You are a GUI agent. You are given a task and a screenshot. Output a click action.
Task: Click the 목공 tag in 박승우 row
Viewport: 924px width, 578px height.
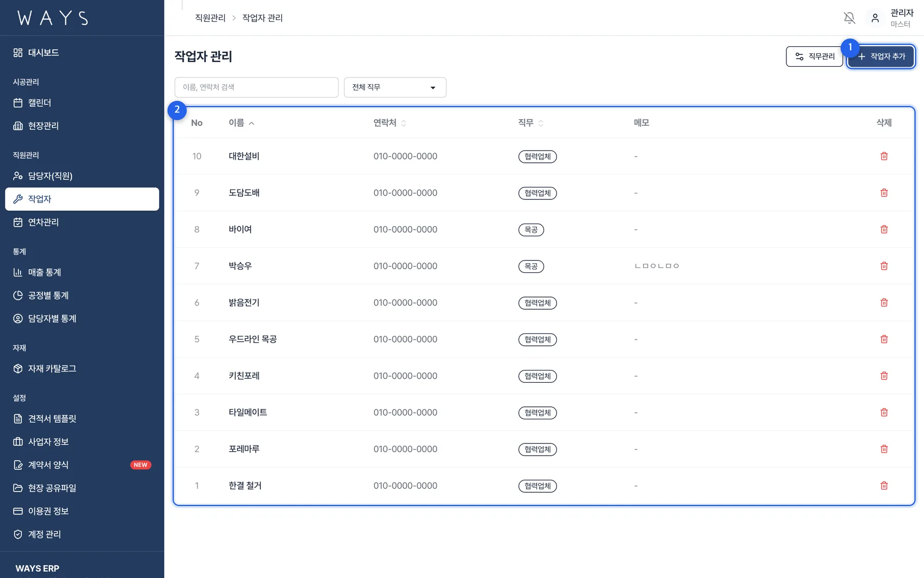(x=531, y=266)
